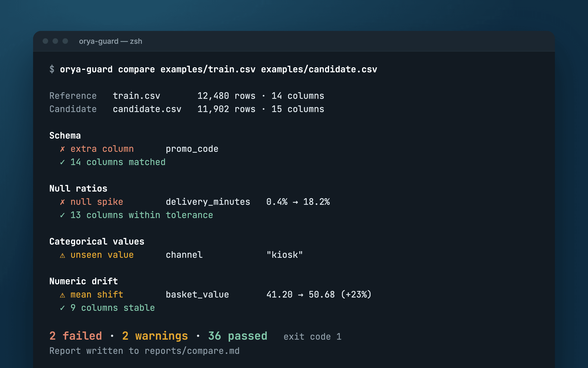Click the 'Reference' label
The height and width of the screenshot is (368, 588).
point(73,96)
